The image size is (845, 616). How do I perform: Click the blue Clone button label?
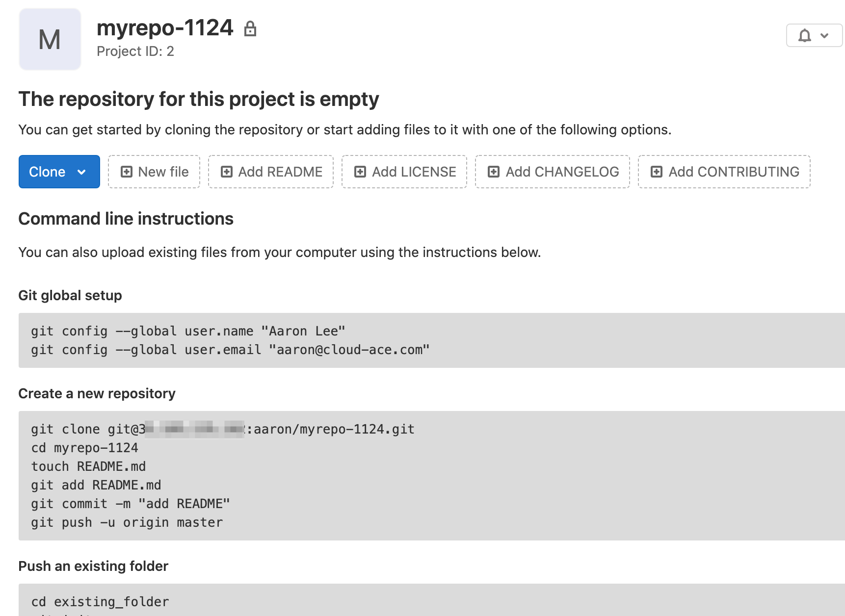(x=47, y=172)
